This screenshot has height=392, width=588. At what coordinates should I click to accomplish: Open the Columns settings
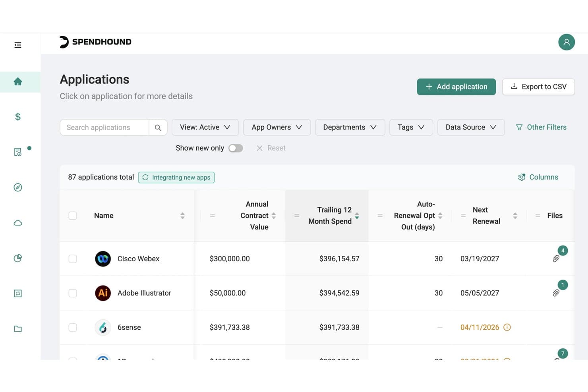(538, 177)
